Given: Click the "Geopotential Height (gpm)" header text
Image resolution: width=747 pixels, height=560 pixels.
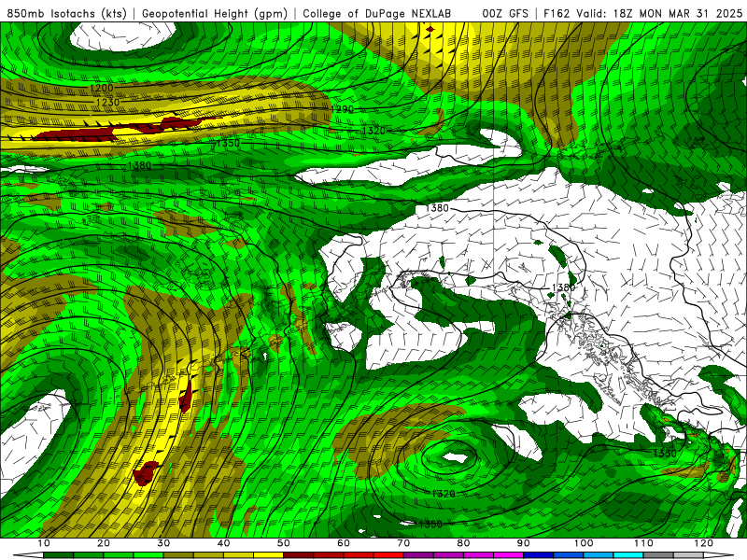Looking at the screenshot, I should click(x=215, y=13).
